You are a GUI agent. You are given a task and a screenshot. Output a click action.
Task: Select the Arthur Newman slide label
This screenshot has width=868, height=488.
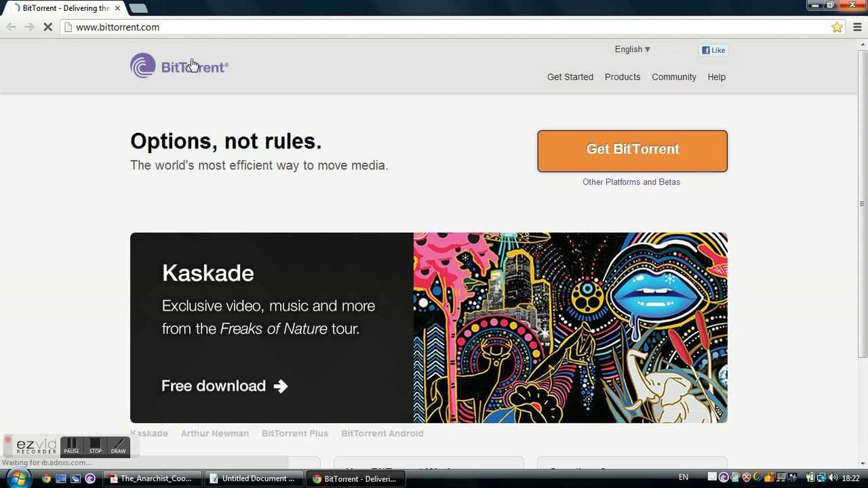[x=215, y=434]
